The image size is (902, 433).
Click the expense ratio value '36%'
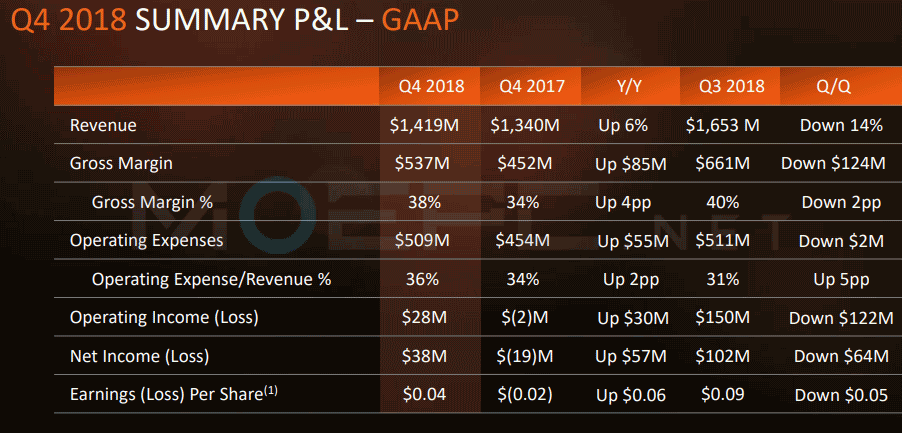(x=422, y=279)
